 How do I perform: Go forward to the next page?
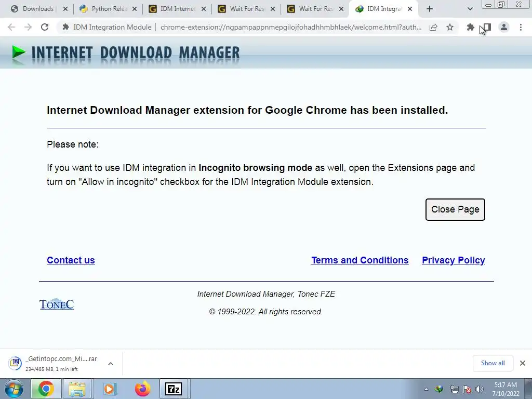click(28, 27)
